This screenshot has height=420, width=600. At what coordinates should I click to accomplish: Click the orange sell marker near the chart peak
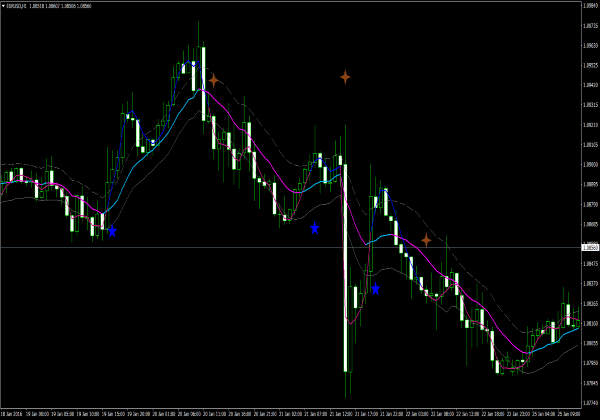tap(213, 79)
